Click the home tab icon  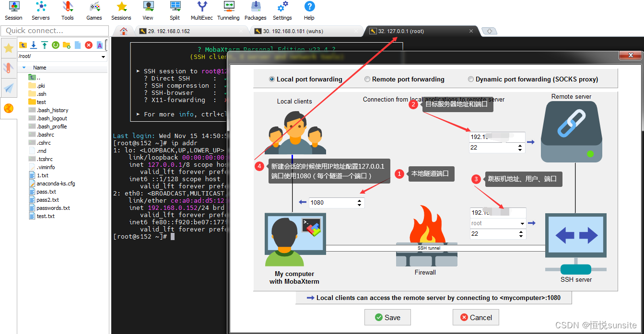click(124, 31)
